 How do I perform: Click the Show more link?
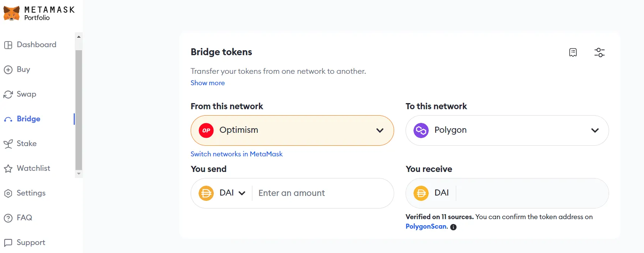coord(208,83)
